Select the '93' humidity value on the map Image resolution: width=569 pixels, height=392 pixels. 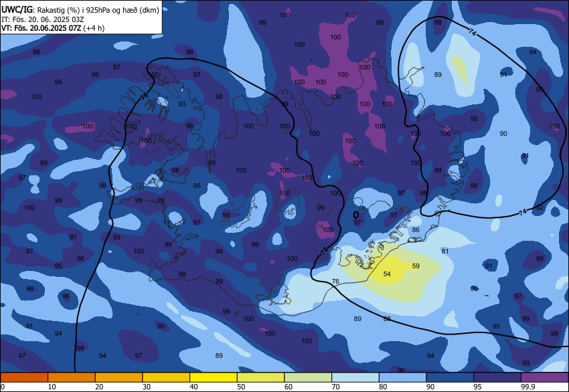pos(182,104)
